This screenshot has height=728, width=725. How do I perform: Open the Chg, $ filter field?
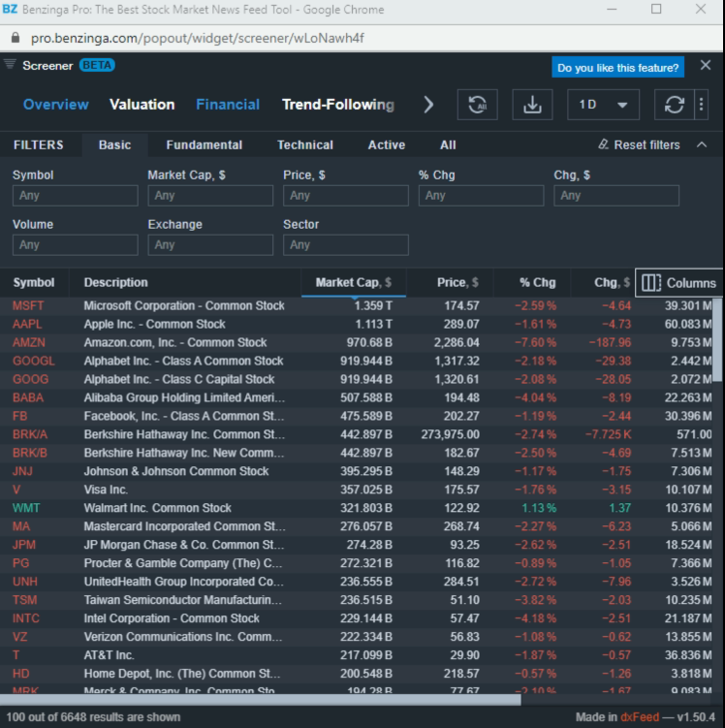(x=616, y=196)
